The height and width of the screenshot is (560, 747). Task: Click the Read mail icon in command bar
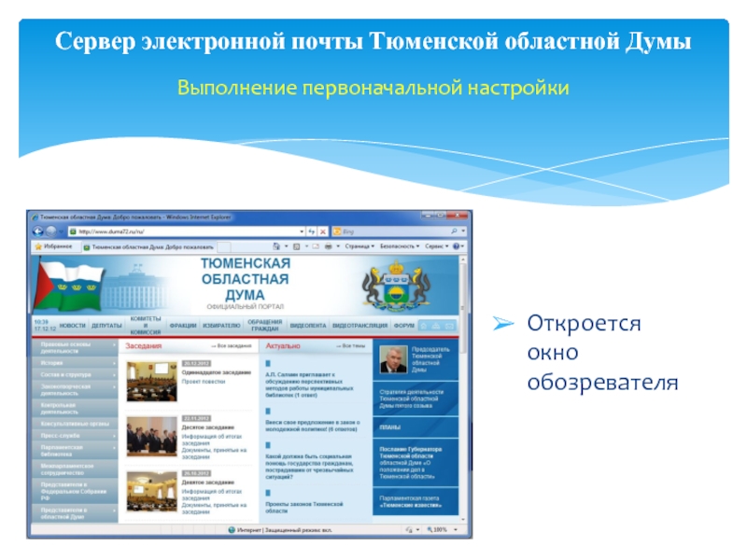point(316,246)
